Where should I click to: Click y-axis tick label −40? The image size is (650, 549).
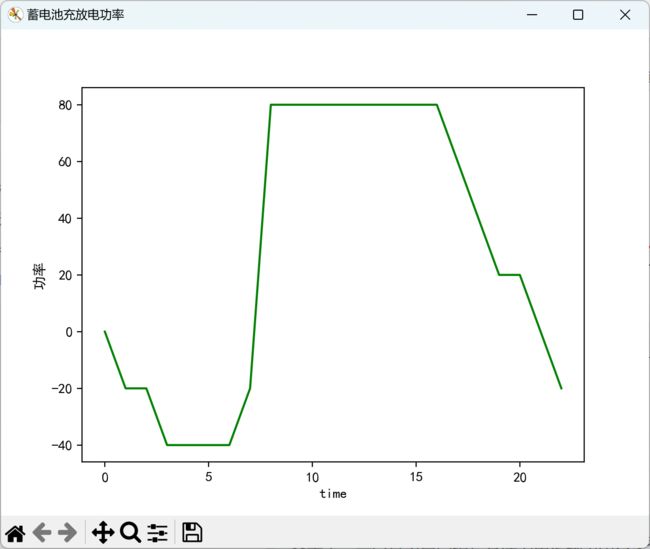62,445
